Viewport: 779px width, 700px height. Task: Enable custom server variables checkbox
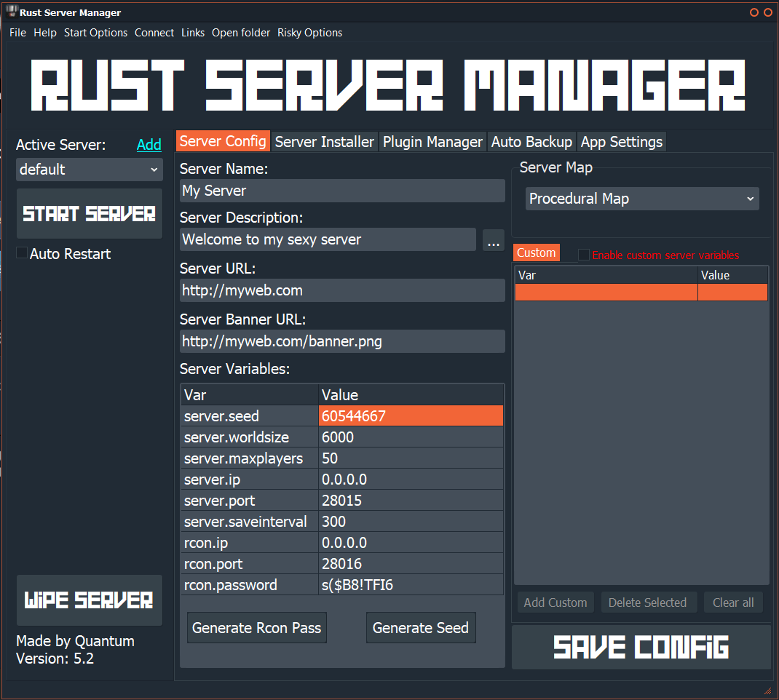(x=584, y=255)
